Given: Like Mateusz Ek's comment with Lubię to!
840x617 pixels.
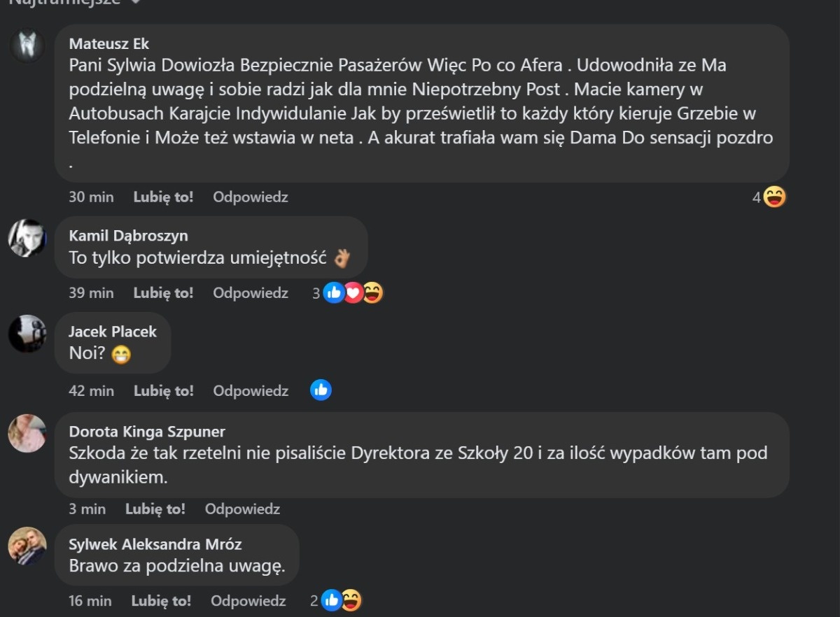Looking at the screenshot, I should [163, 197].
